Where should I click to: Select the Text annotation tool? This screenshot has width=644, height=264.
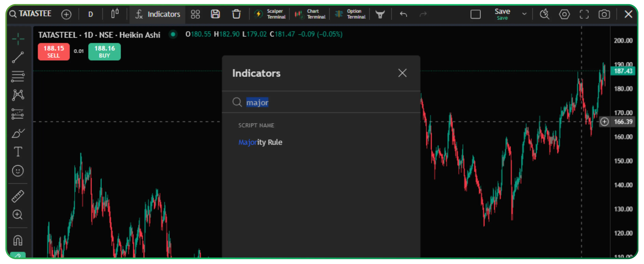[x=18, y=152]
